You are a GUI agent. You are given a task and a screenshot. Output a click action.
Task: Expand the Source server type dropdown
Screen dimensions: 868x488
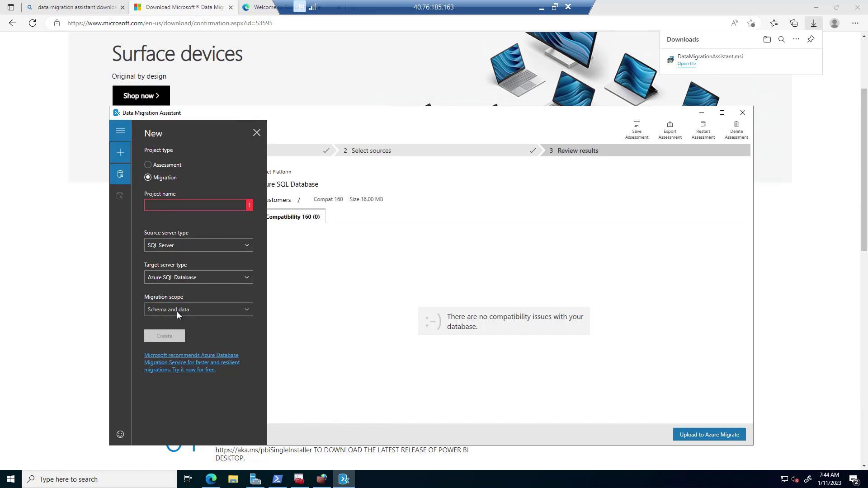[198, 245]
